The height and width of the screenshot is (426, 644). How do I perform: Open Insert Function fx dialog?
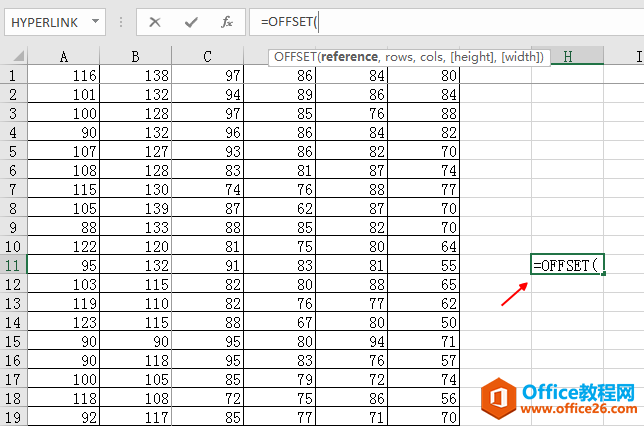pyautogui.click(x=227, y=21)
